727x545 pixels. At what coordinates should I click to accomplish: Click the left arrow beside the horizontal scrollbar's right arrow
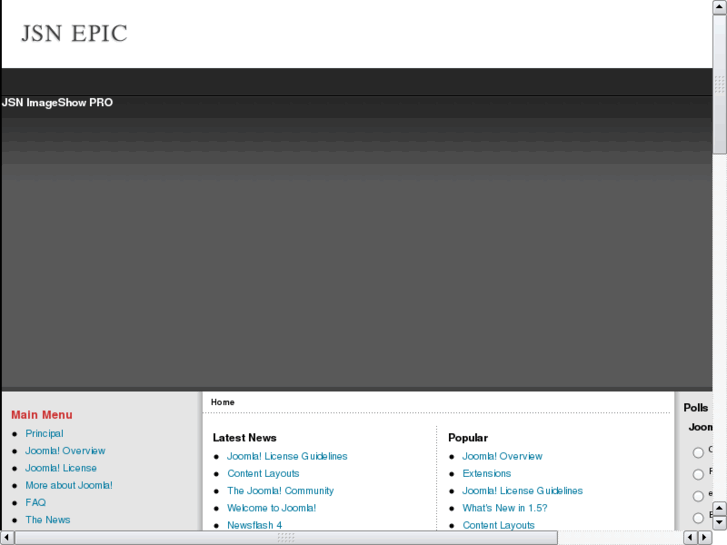pyautogui.click(x=690, y=538)
